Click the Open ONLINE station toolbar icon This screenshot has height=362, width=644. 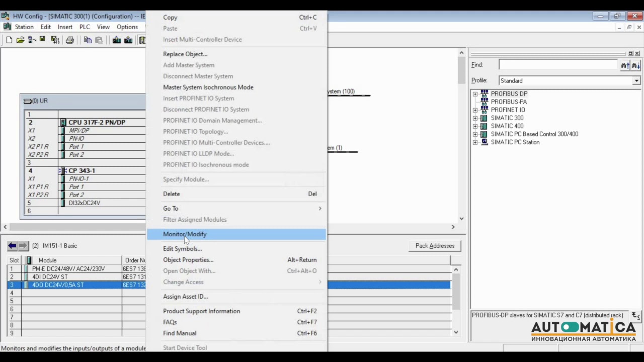click(x=32, y=40)
